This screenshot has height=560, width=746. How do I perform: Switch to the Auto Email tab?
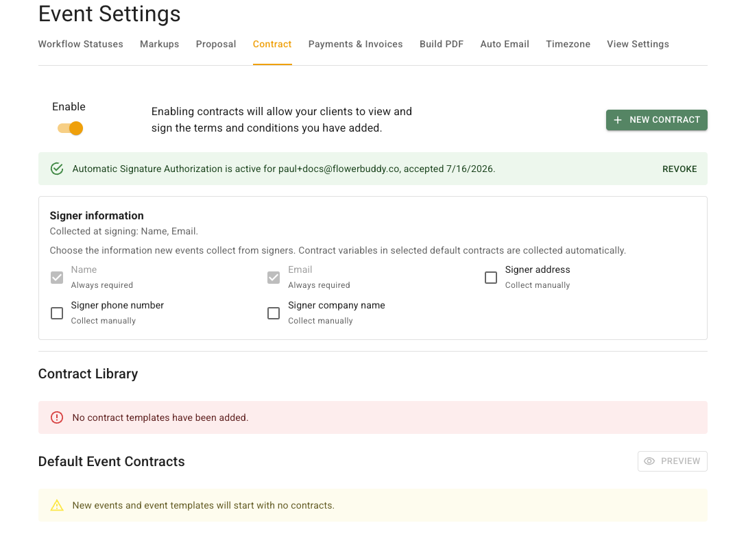505,45
